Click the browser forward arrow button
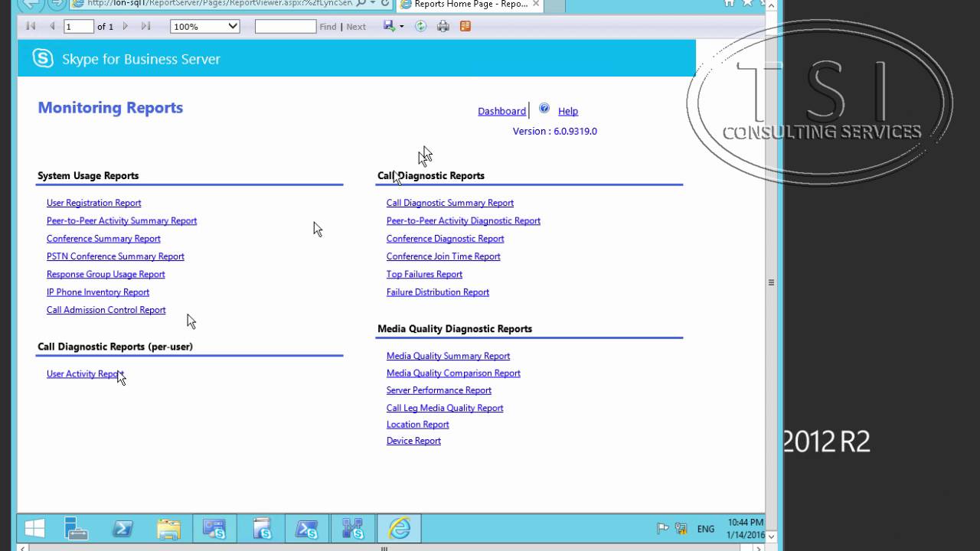980x551 pixels. point(57,4)
